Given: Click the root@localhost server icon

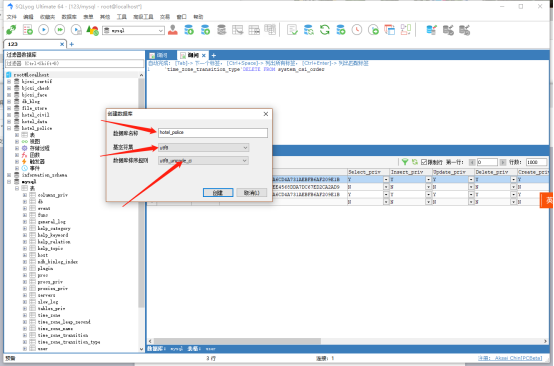Looking at the screenshot, I should (9, 75).
